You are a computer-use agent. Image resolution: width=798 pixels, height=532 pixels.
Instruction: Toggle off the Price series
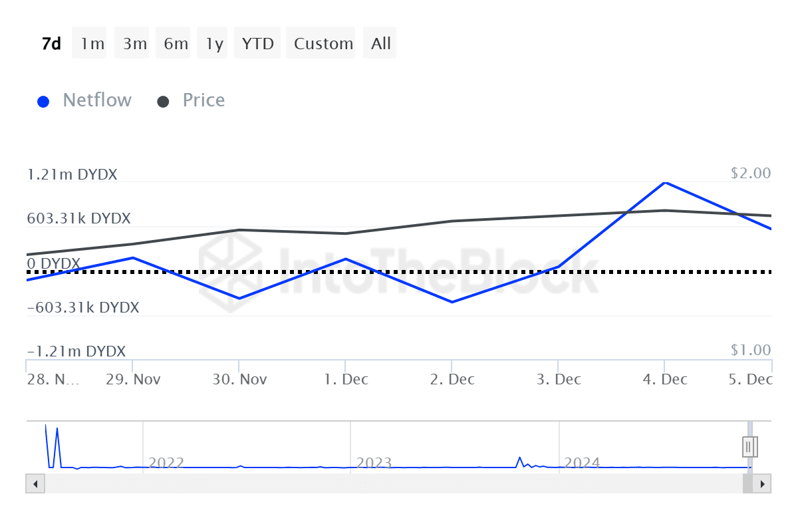[x=203, y=100]
